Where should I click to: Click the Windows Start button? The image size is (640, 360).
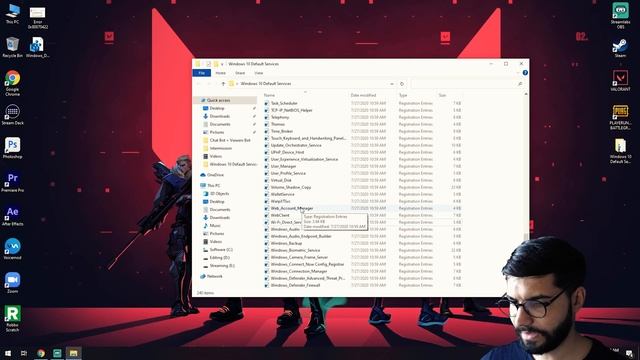tap(8, 353)
